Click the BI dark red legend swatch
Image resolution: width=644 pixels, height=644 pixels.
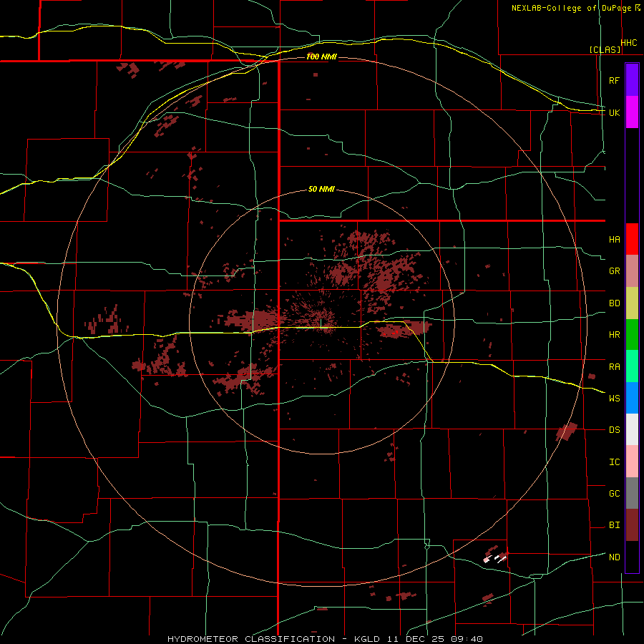[x=632, y=525]
